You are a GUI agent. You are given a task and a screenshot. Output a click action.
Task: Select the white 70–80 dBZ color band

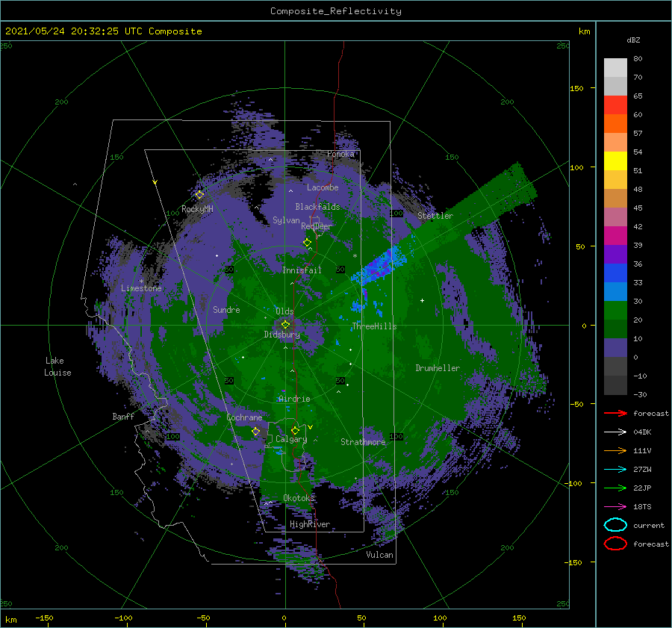615,68
